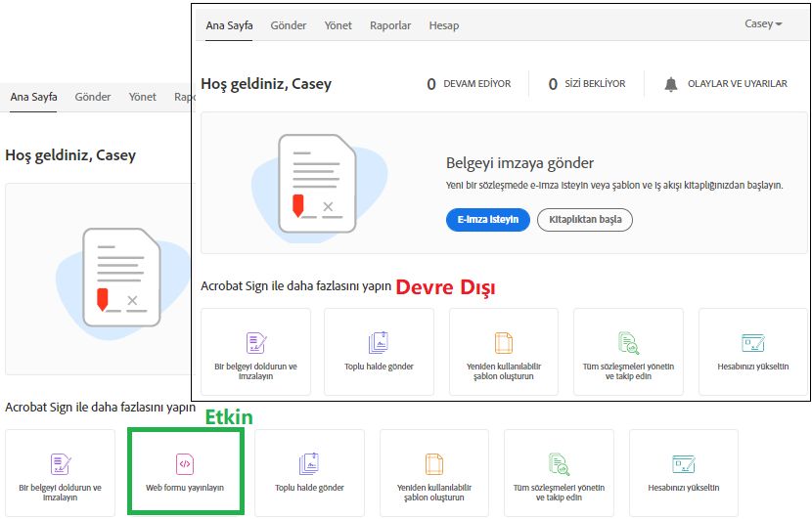Select Yeniden kullanılabilir şablon icon in front window

point(504,342)
